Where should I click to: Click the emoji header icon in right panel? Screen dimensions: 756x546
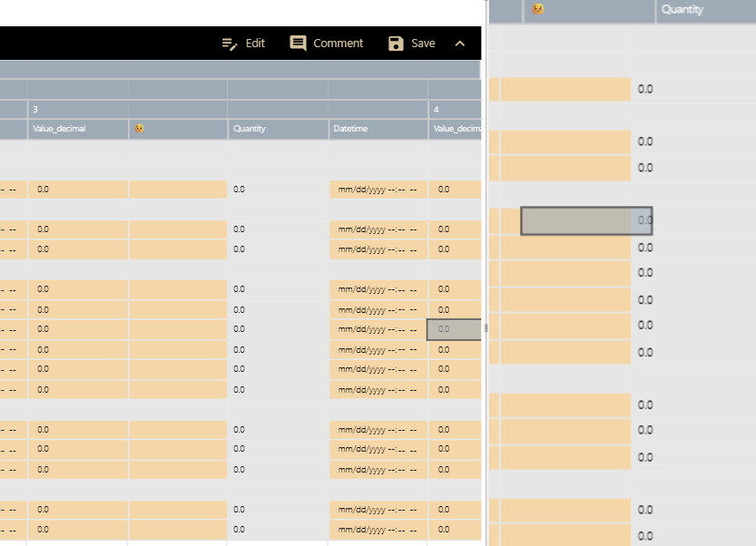point(537,9)
